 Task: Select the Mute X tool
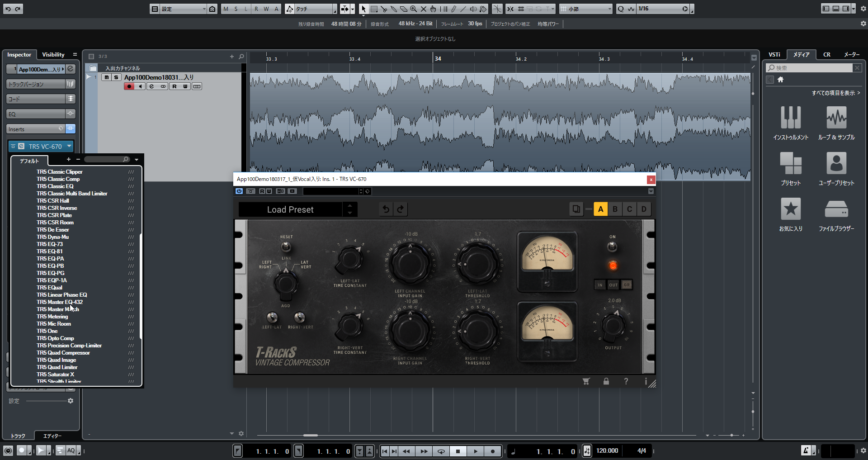[424, 9]
